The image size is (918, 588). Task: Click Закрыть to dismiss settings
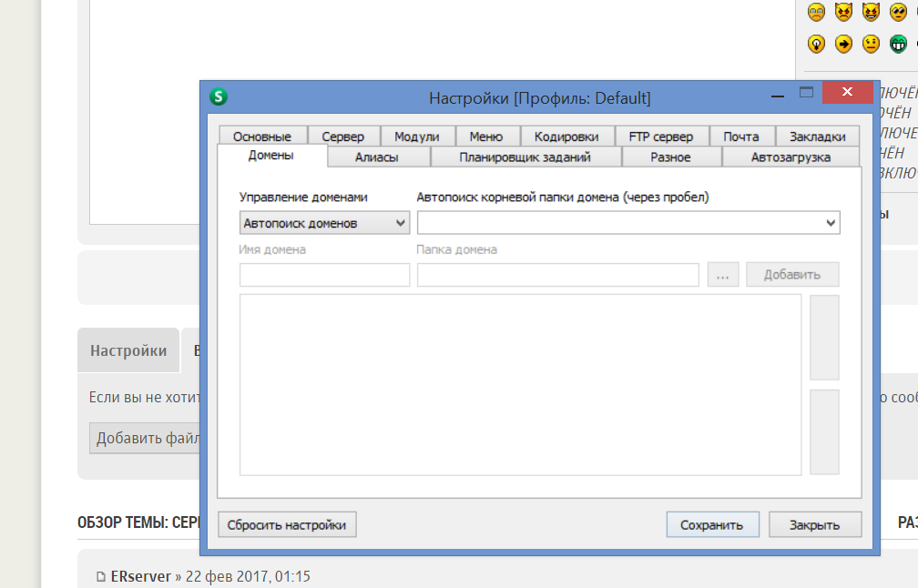pos(815,525)
